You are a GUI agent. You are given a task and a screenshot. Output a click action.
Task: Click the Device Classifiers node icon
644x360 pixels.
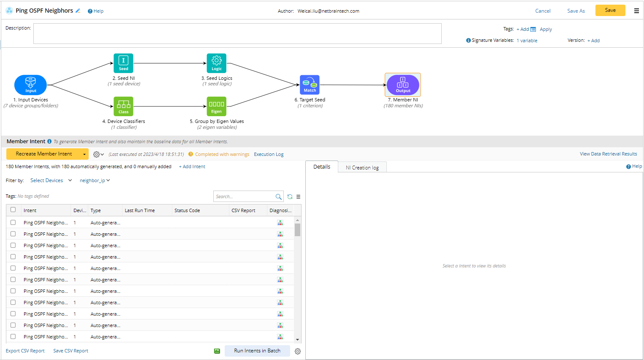pos(123,106)
